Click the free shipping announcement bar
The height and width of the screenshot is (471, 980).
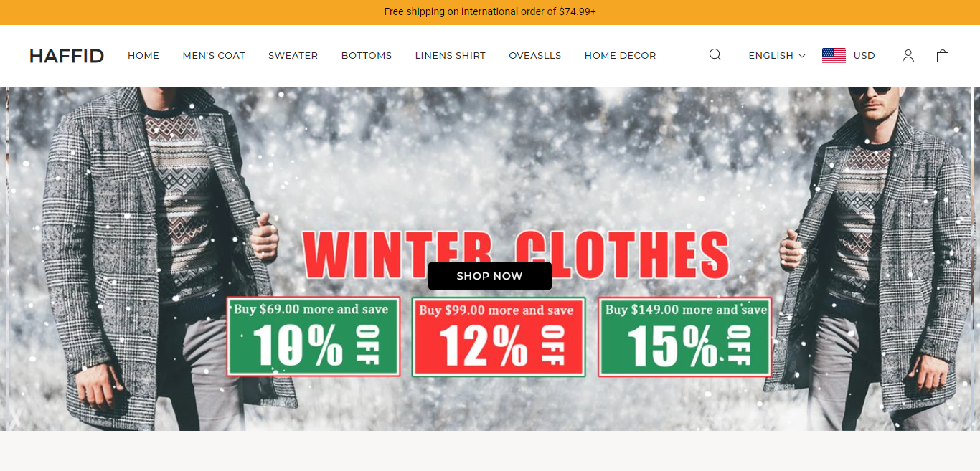pyautogui.click(x=490, y=12)
